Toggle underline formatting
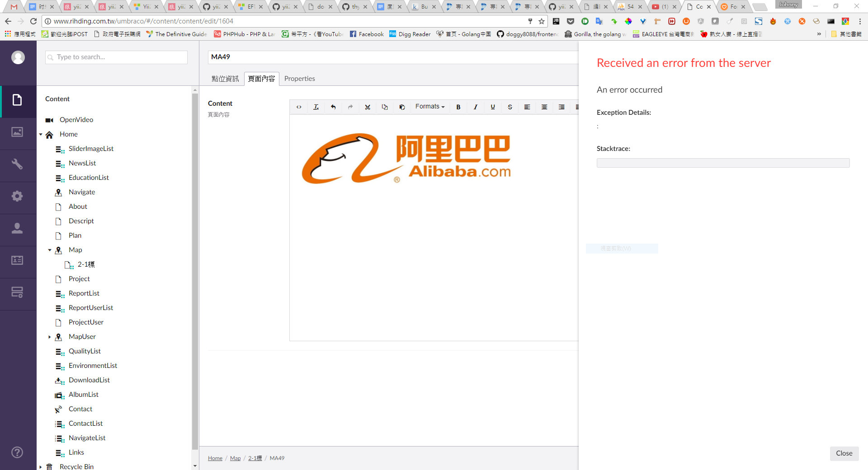The width and height of the screenshot is (868, 470). pos(493,107)
